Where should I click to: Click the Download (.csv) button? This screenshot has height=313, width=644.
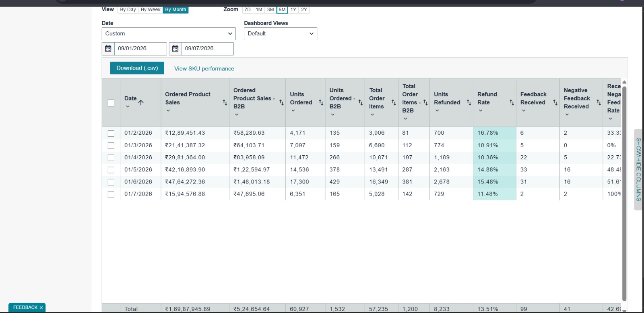click(x=137, y=68)
